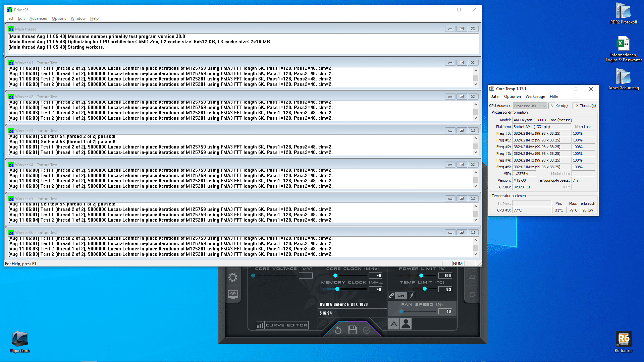The width and height of the screenshot is (644, 362).
Task: Click Worker #3 Torture Test window icon
Action: [11, 130]
